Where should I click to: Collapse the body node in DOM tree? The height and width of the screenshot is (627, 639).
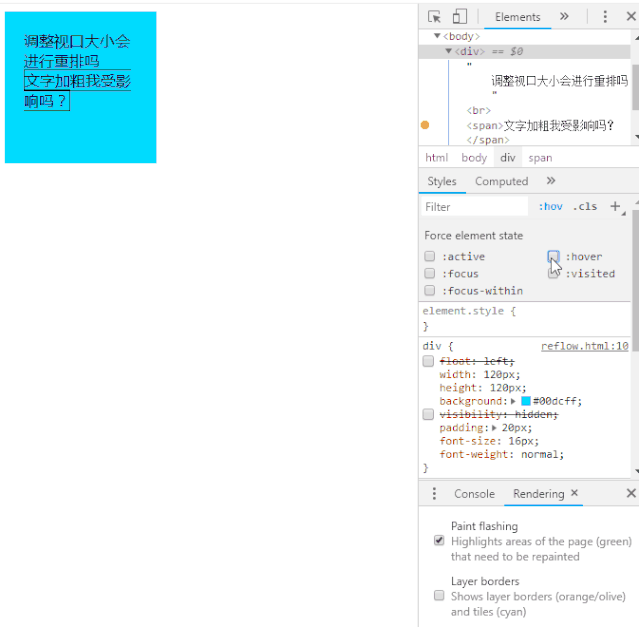[x=437, y=36]
